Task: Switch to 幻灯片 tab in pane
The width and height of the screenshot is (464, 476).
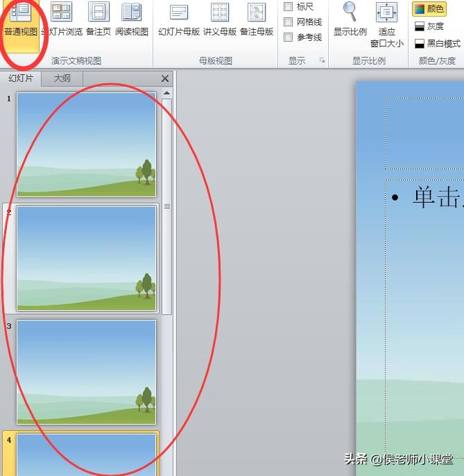Action: [x=20, y=78]
